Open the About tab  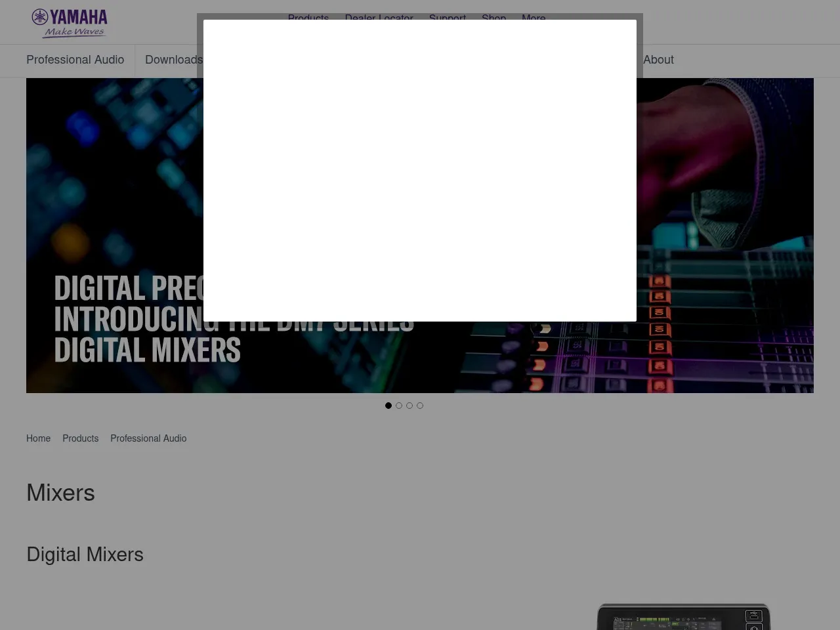coord(658,60)
